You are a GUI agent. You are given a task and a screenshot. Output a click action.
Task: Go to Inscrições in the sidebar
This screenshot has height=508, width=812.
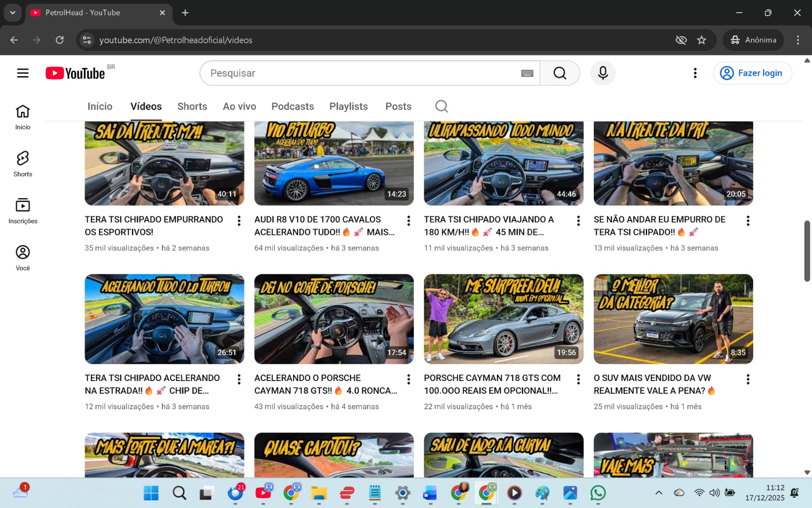click(x=23, y=211)
